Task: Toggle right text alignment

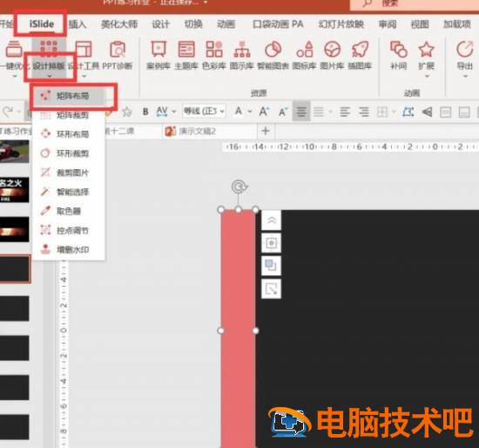Action: point(363,112)
